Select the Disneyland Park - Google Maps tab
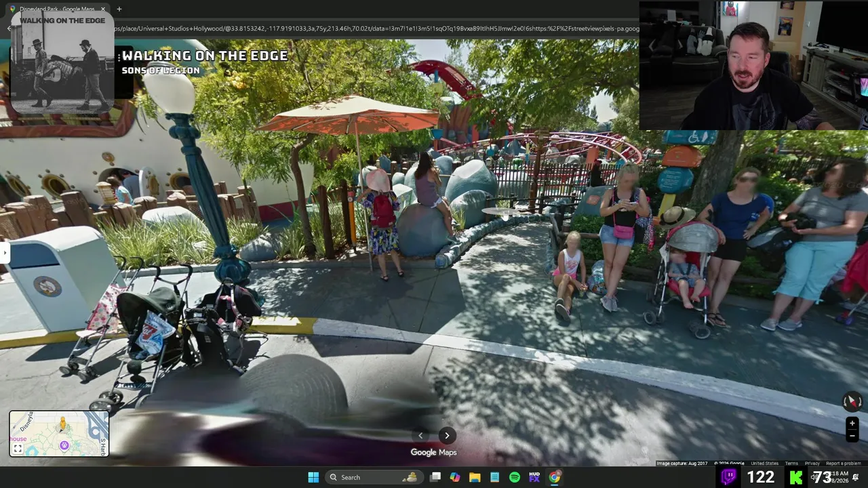 coord(57,9)
